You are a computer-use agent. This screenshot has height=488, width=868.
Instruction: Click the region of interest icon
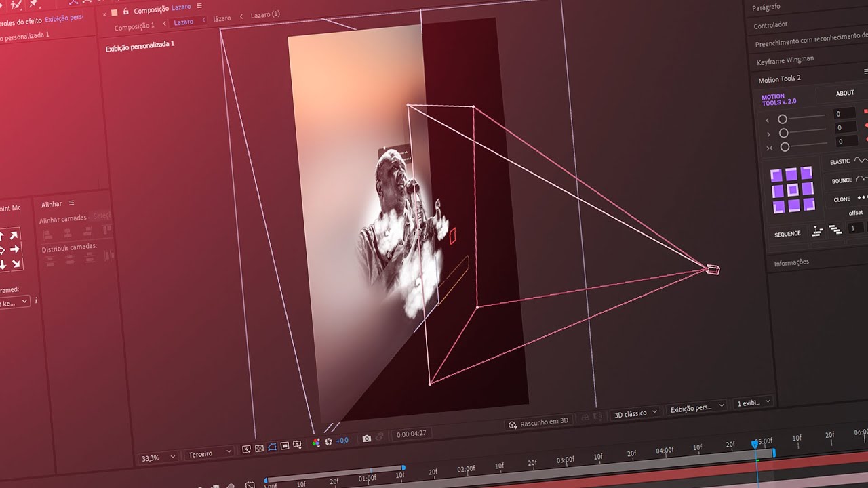pyautogui.click(x=285, y=446)
